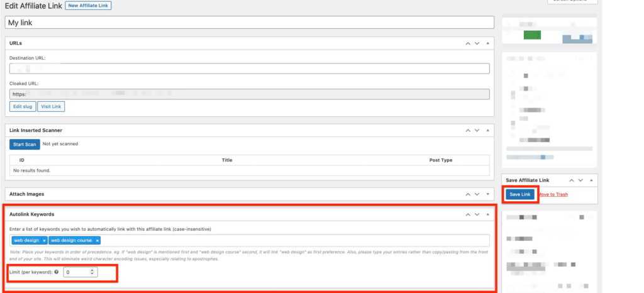Click the Attach Images panel heading

tap(26, 194)
